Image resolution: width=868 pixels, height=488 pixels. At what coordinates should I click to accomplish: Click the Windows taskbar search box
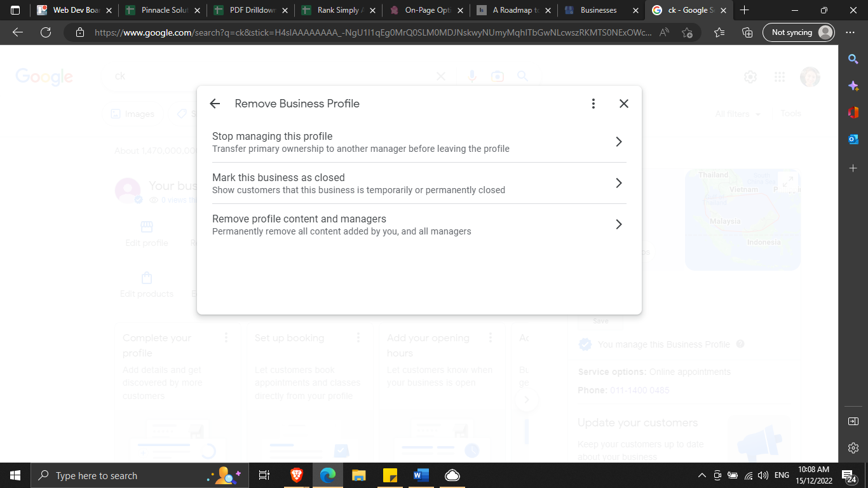click(121, 475)
